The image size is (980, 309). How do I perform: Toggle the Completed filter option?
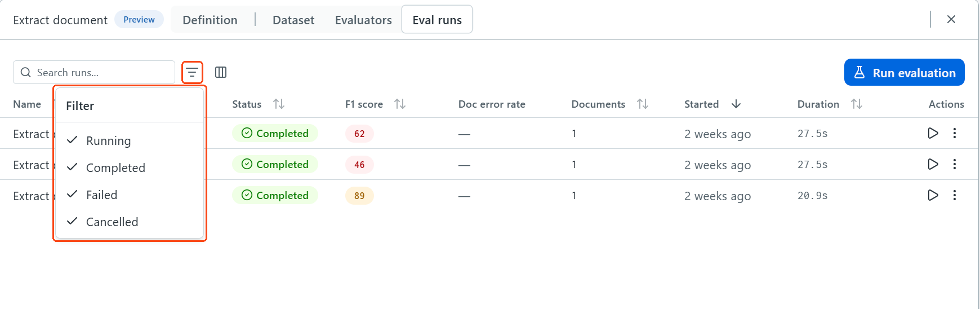click(130, 167)
